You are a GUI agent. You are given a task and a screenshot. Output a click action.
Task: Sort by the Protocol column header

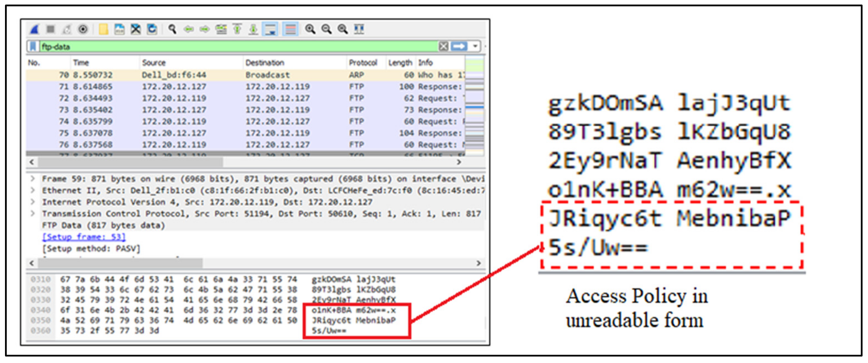coord(363,63)
